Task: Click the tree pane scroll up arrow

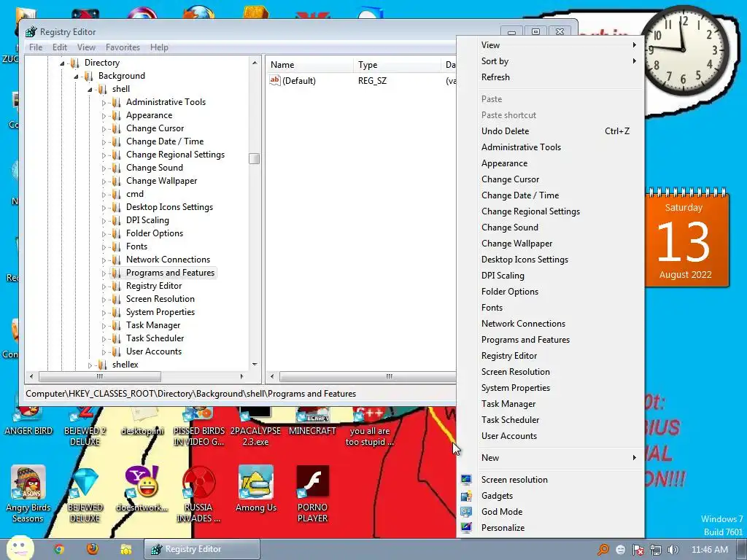Action: coord(255,63)
